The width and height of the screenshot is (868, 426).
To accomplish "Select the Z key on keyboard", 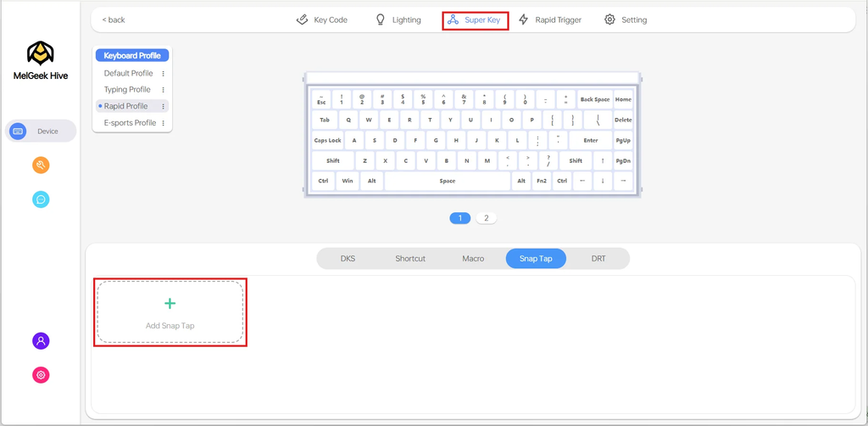I will 364,160.
